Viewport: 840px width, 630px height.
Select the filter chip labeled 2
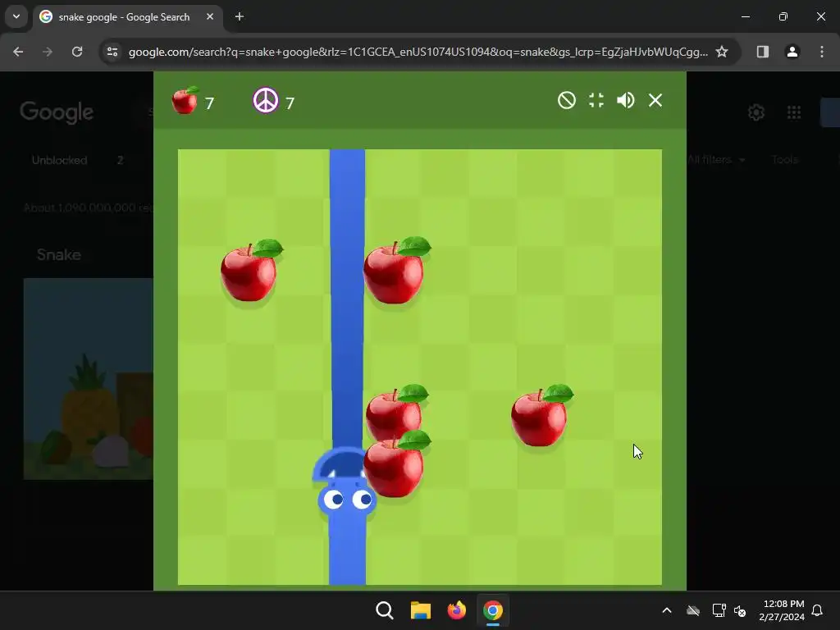[121, 160]
